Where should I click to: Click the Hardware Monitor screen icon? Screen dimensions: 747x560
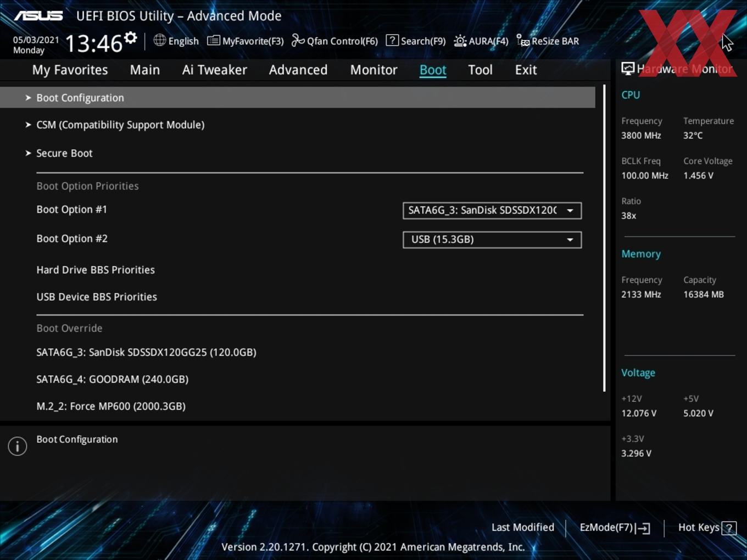coord(628,69)
